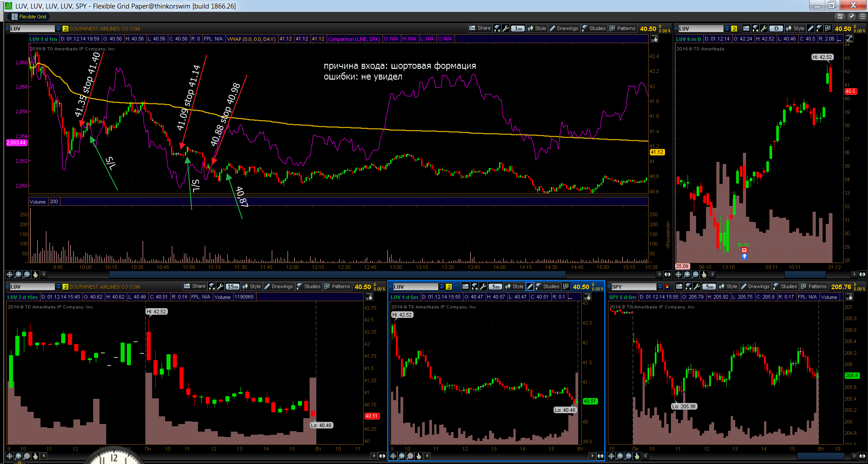The height and width of the screenshot is (464, 868).
Task: Change the D timeframe button on daily chart
Action: [776, 28]
